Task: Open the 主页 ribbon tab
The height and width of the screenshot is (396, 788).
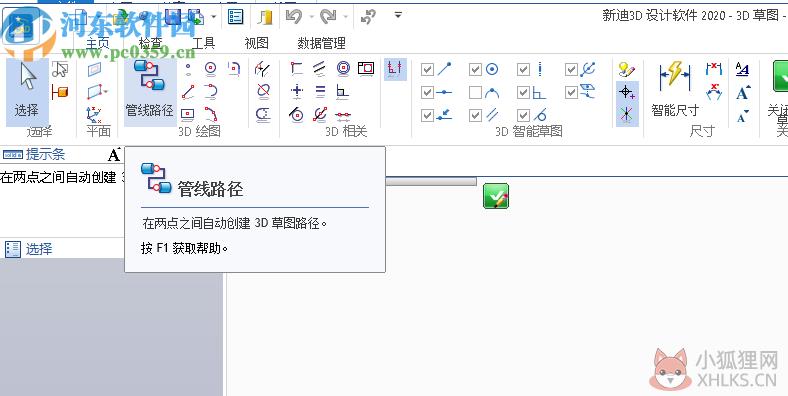Action: click(x=98, y=43)
